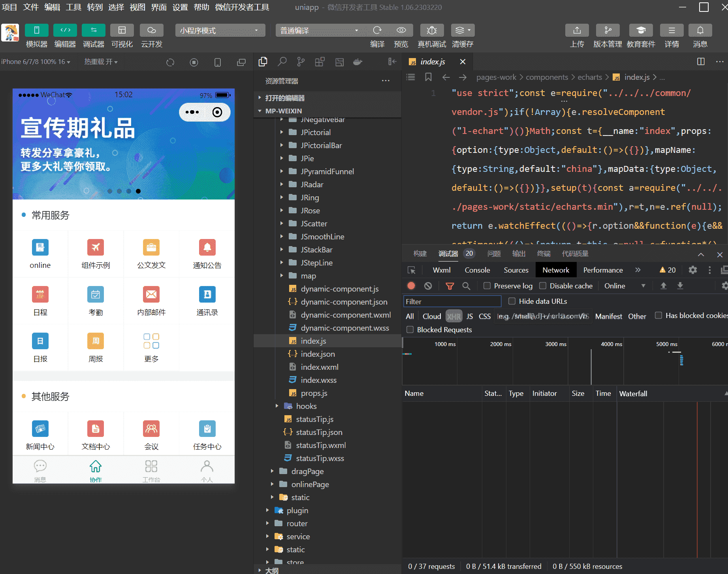Toggle the simulator (模拟器) panel button

(x=36, y=30)
